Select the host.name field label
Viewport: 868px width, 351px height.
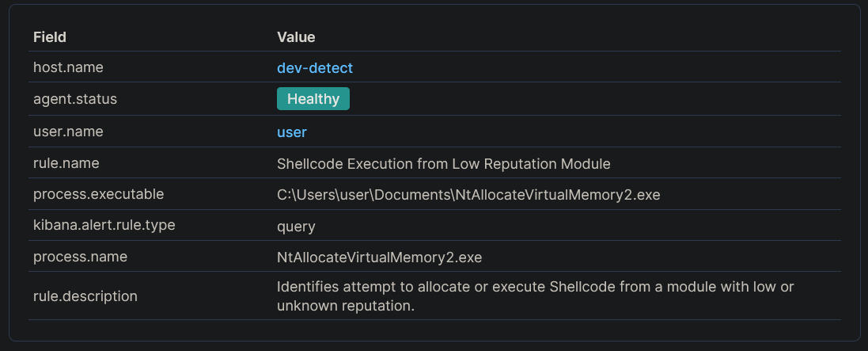tap(68, 68)
